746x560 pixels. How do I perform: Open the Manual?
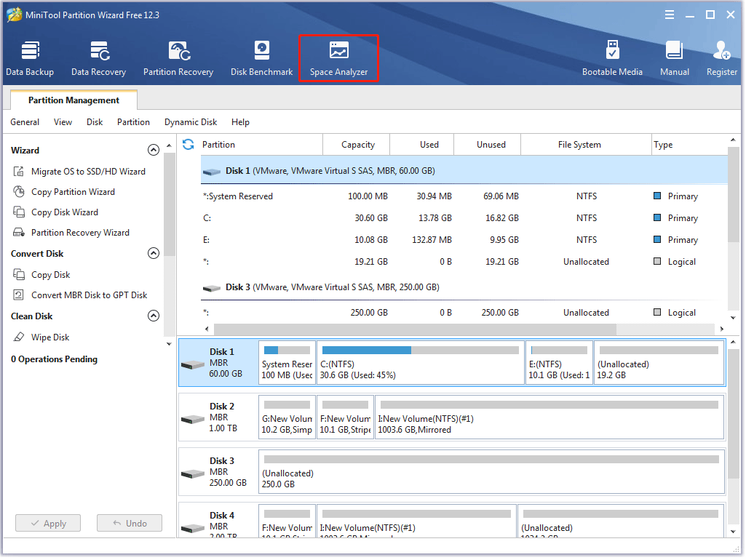pos(674,58)
